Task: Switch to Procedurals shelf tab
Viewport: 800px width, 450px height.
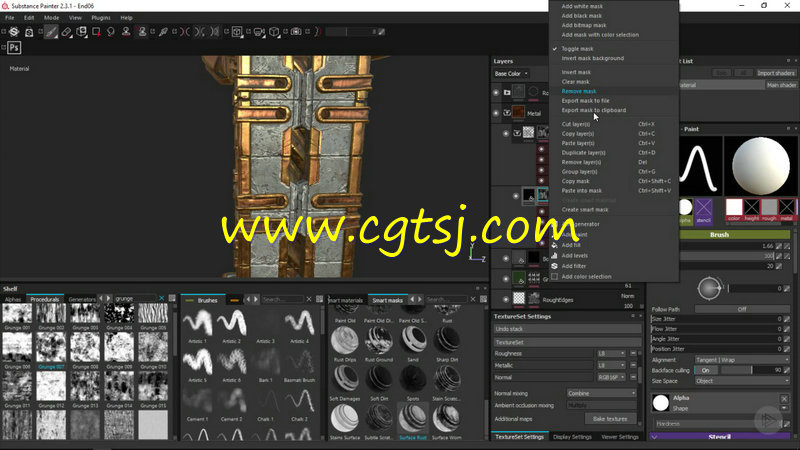Action: coord(45,299)
